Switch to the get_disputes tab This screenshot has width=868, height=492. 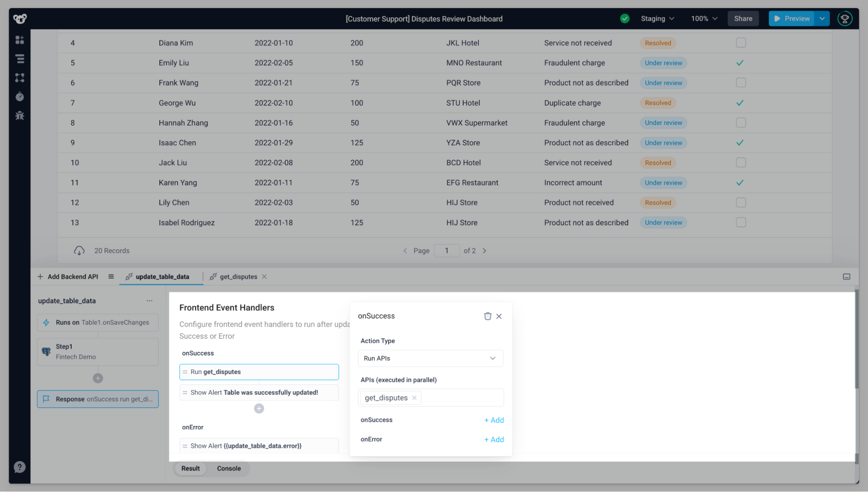pos(238,276)
